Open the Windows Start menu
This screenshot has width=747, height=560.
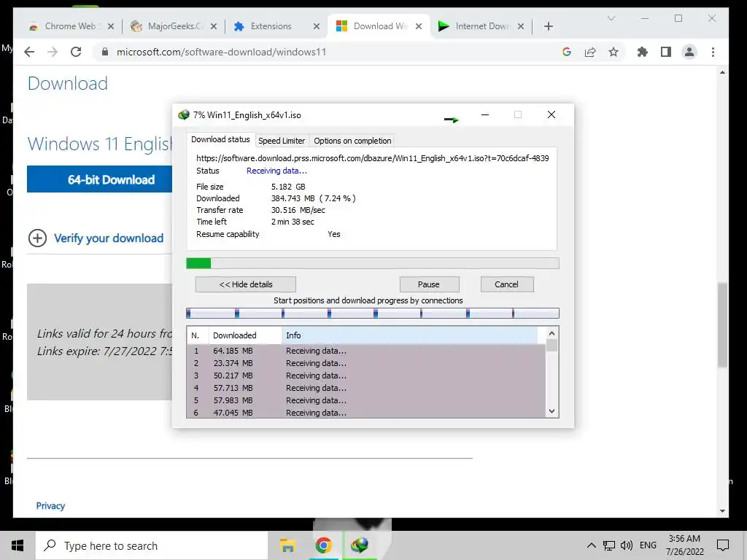18,545
